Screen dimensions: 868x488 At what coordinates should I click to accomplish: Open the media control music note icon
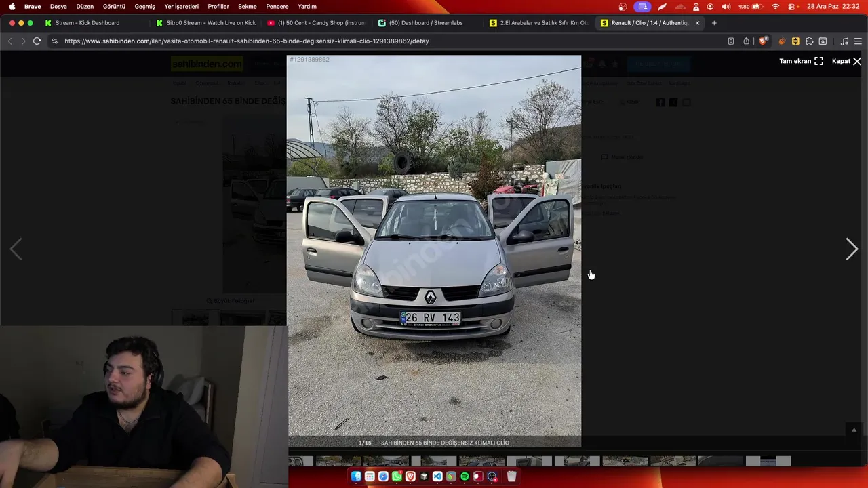pos(844,41)
